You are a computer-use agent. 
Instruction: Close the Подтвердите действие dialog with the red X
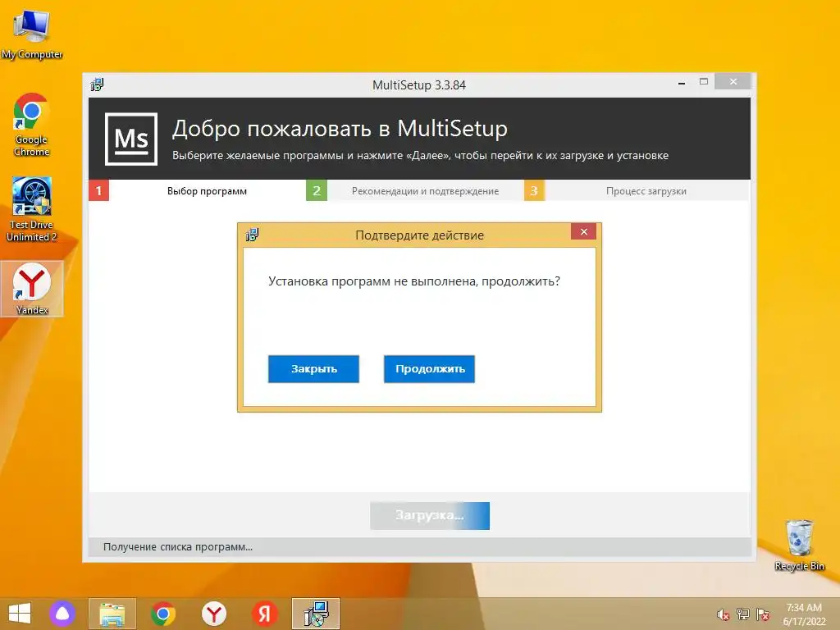point(584,231)
